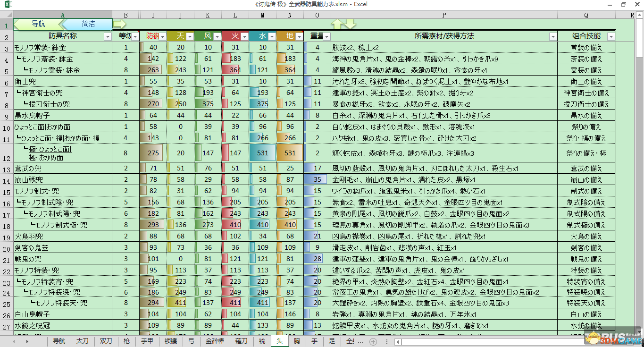644x347 pixels.
Task: Switch to the 足 sheet tab
Action: coord(332,341)
